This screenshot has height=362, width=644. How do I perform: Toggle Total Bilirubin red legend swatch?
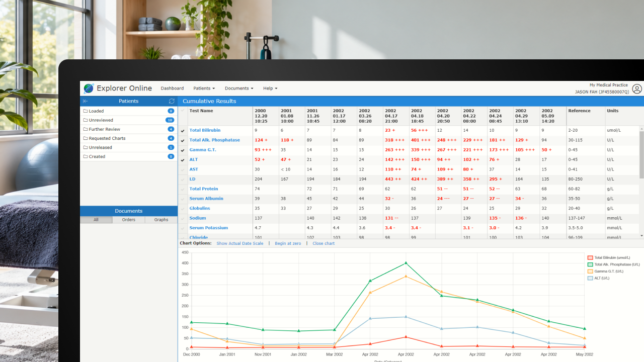(x=590, y=257)
